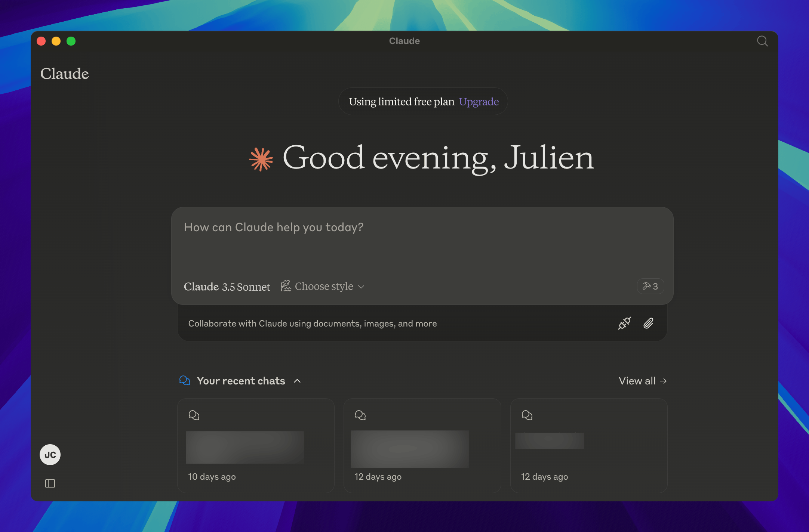Click the chat bubble icon next to Your recent chats
Screen dimensions: 809x532
click(x=184, y=380)
